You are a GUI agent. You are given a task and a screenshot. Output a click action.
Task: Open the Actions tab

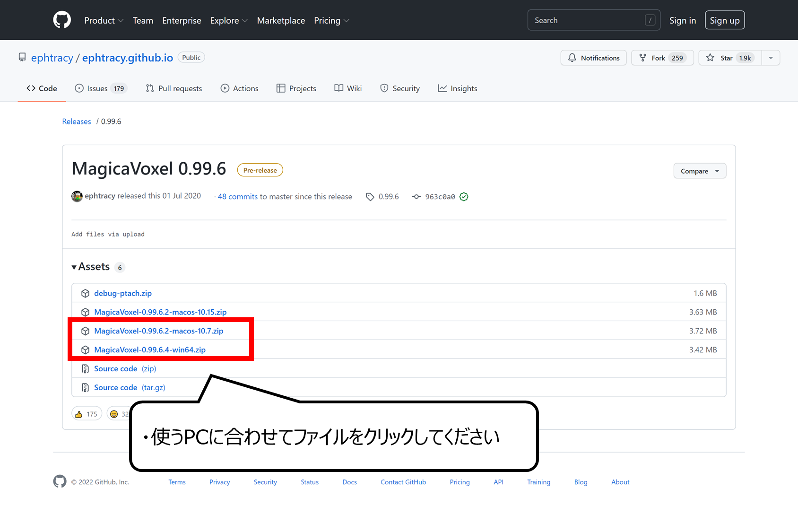239,88
